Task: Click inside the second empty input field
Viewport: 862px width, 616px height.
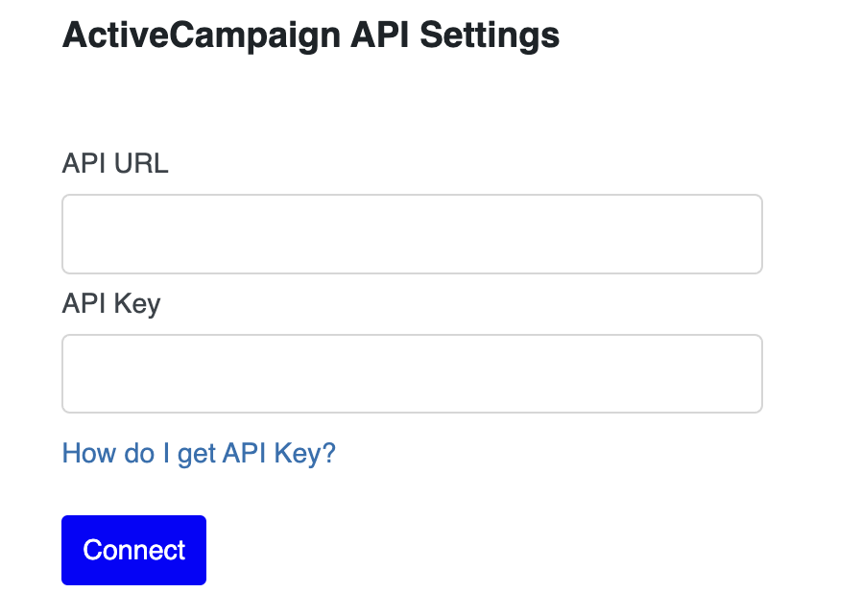Action: 412,373
